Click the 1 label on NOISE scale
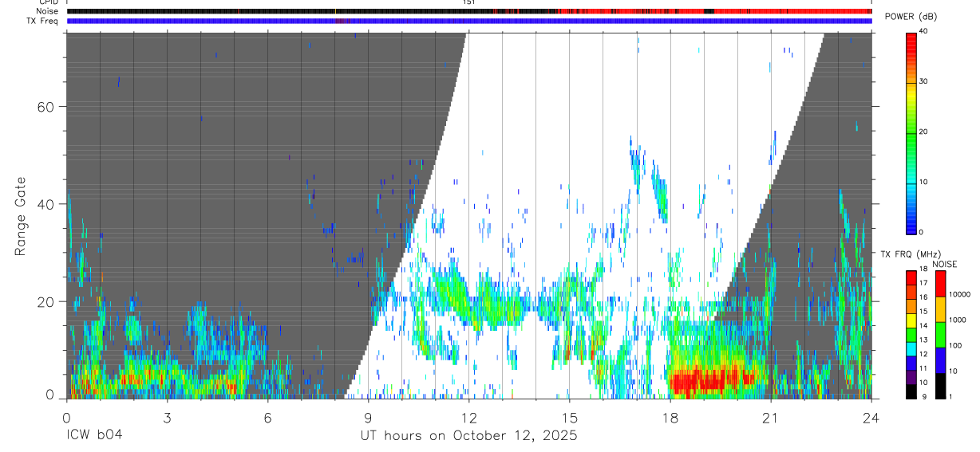 952,396
